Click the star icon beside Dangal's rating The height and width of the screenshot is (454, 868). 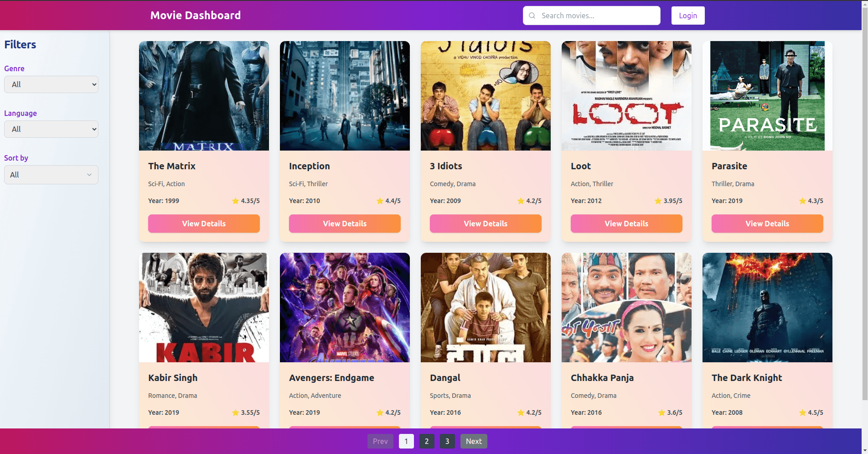pos(520,412)
